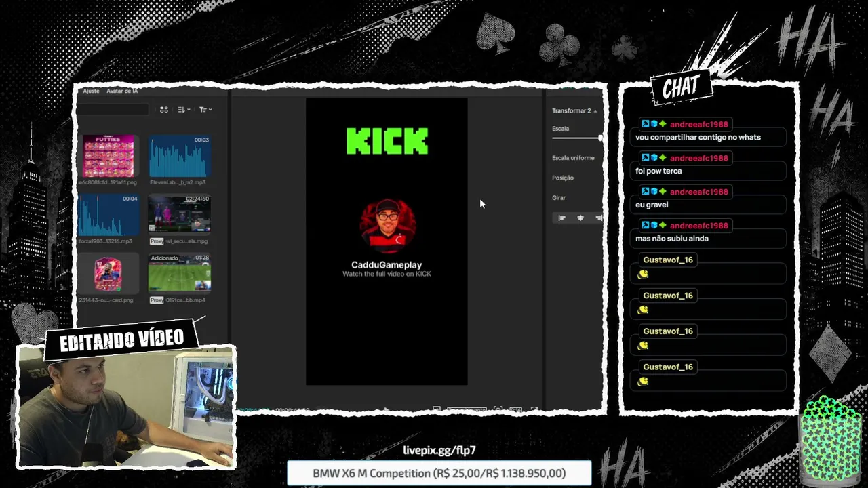Select the ElevenLab mp3 audio clip
The image size is (868, 488).
(x=180, y=156)
